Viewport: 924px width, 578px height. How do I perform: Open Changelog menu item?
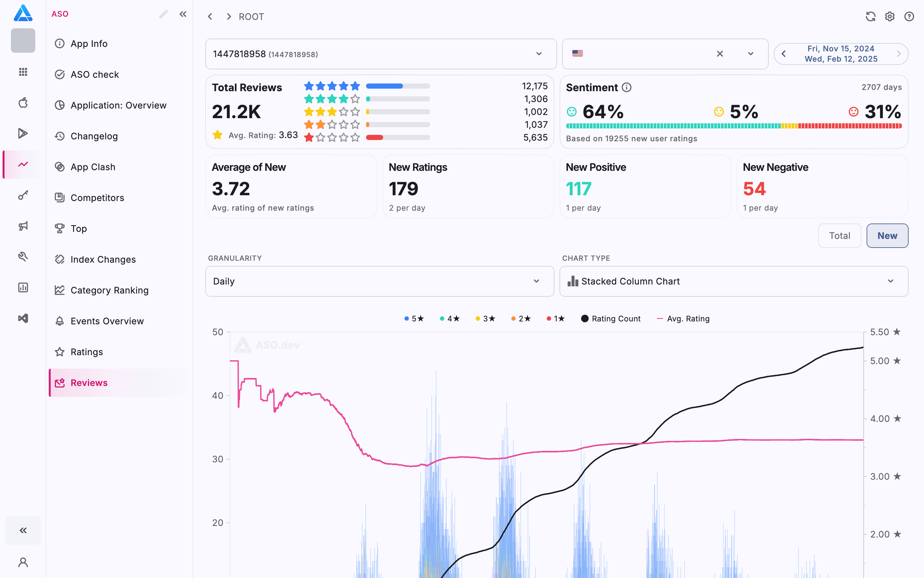click(x=119, y=136)
